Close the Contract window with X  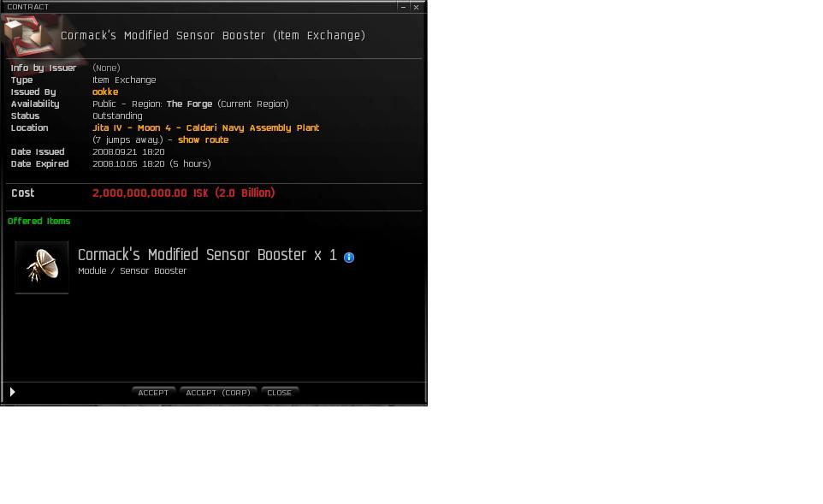point(417,7)
